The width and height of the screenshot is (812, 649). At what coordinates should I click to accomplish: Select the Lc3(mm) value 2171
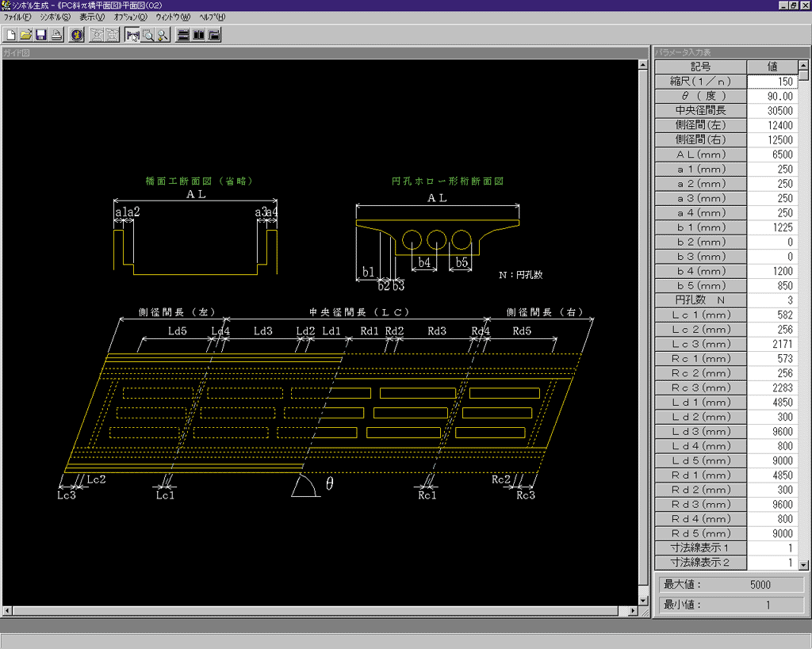click(x=772, y=344)
